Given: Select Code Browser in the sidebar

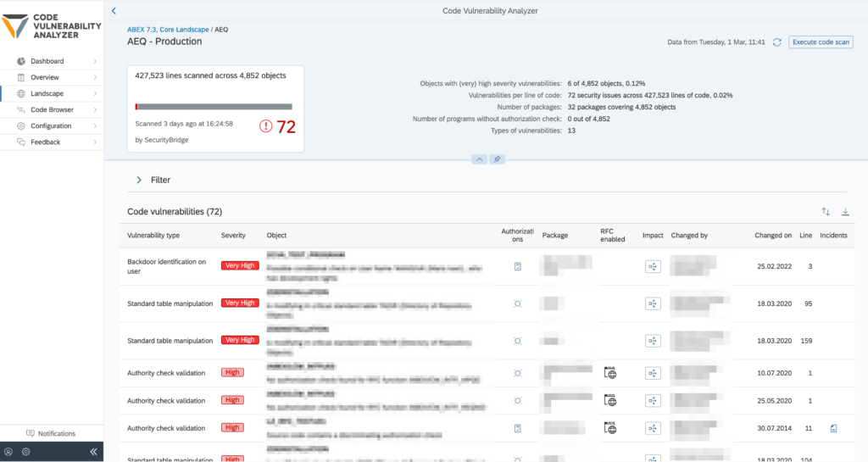Looking at the screenshot, I should pos(52,110).
